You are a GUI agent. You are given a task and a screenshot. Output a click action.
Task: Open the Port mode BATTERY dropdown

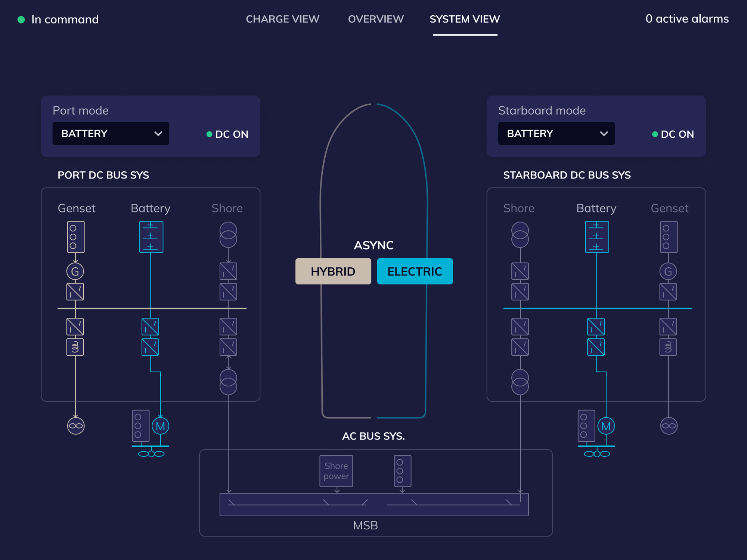(x=111, y=133)
